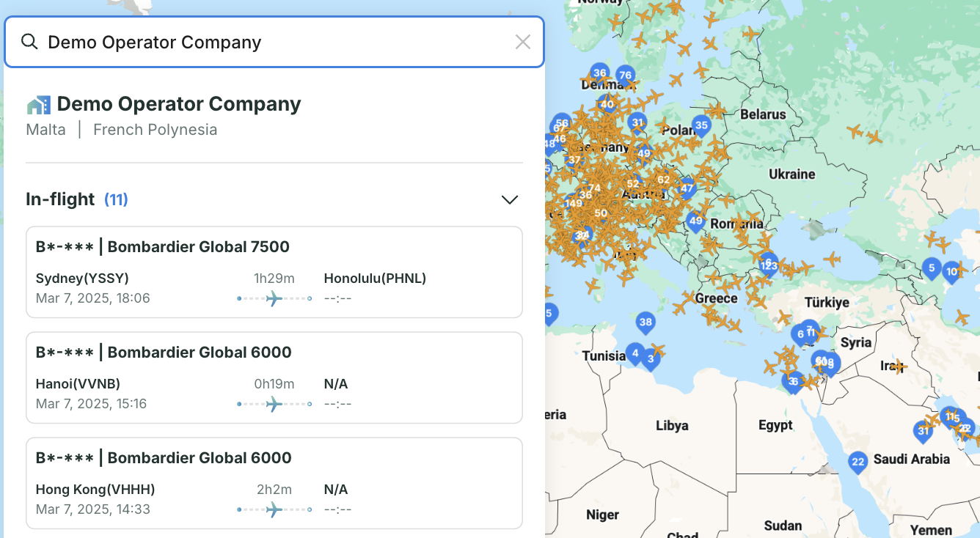Viewport: 980px width, 538px height.
Task: Click the Greece map label
Action: 716,298
